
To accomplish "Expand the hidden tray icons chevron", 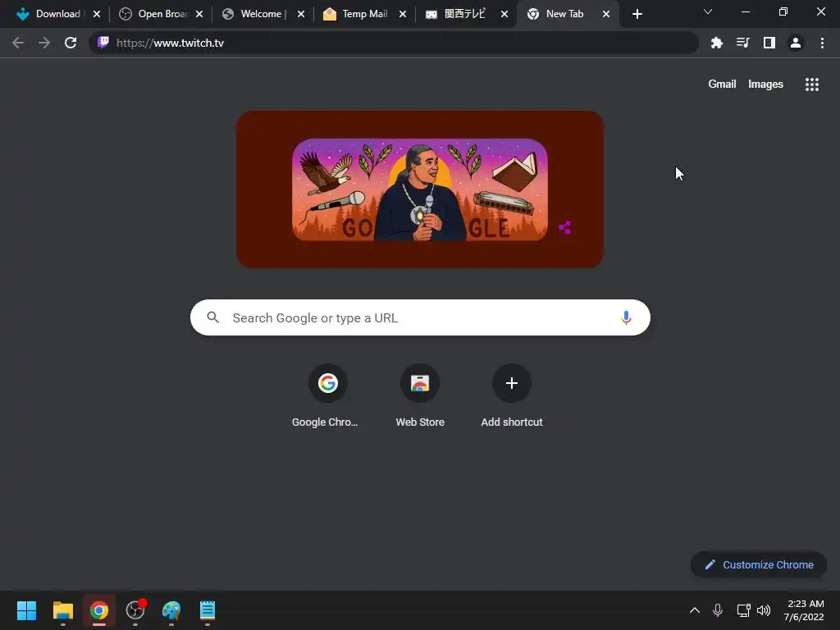I will (694, 610).
